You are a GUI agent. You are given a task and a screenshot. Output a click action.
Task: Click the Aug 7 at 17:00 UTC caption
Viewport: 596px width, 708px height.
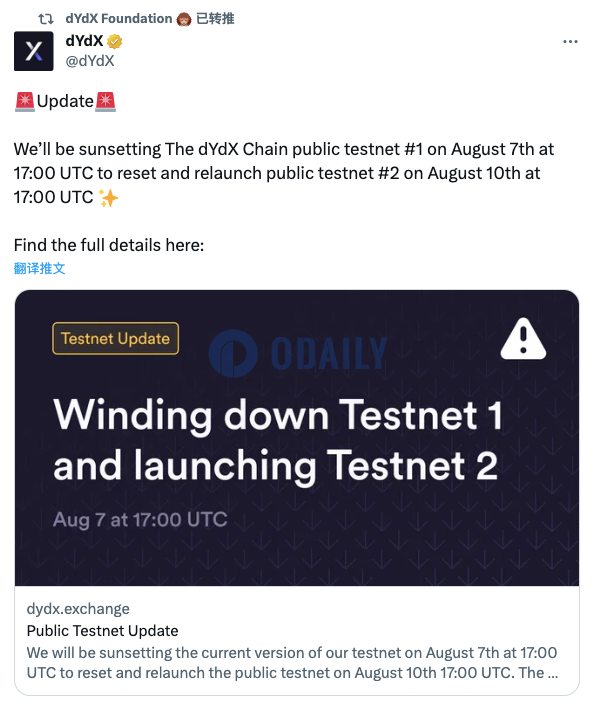(x=140, y=519)
